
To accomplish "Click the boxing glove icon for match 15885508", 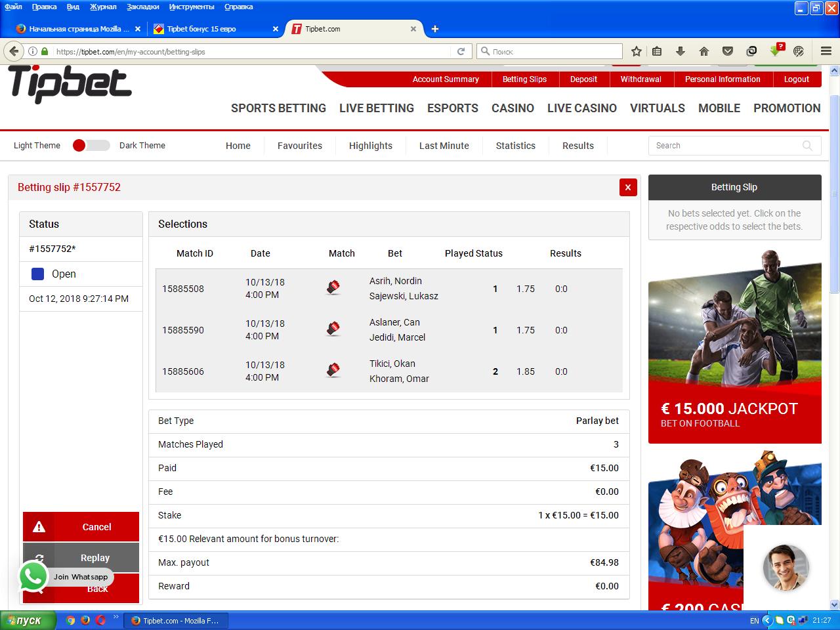I will (333, 288).
